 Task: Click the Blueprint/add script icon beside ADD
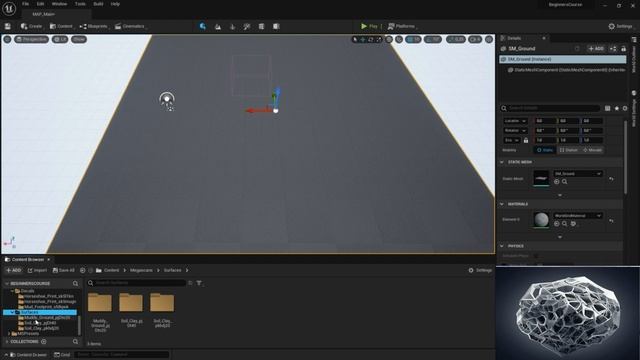613,49
